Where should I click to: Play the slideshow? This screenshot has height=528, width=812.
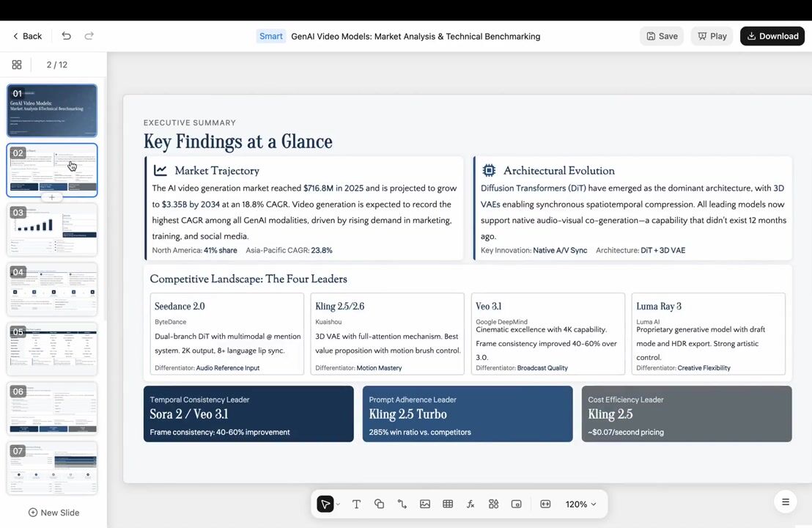coord(712,36)
